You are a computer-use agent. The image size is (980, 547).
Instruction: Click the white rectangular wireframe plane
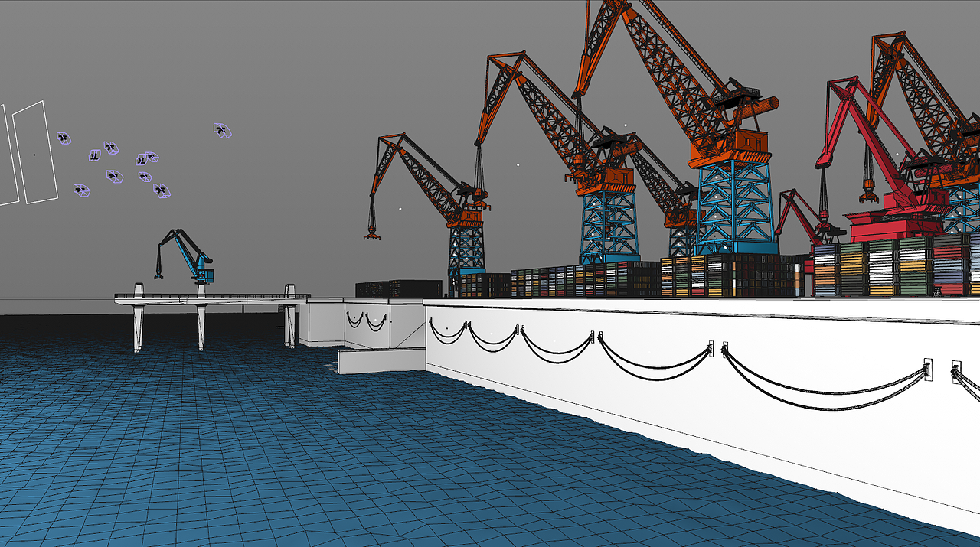(35, 153)
